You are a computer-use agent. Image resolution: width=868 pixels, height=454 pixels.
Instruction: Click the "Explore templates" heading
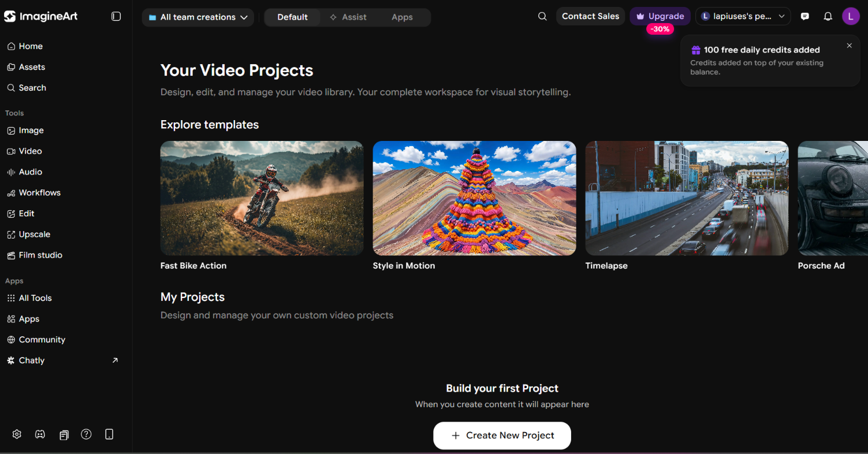click(210, 125)
